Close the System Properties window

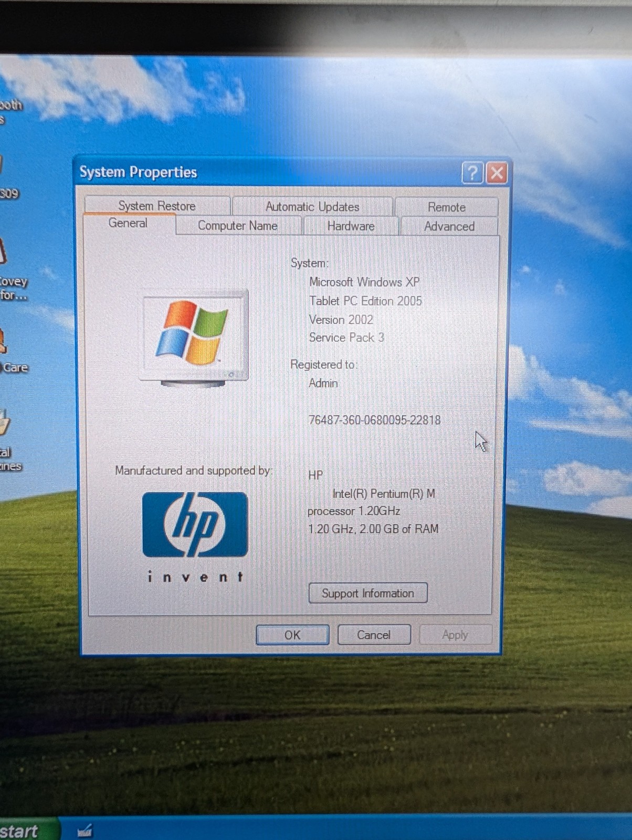coord(497,172)
